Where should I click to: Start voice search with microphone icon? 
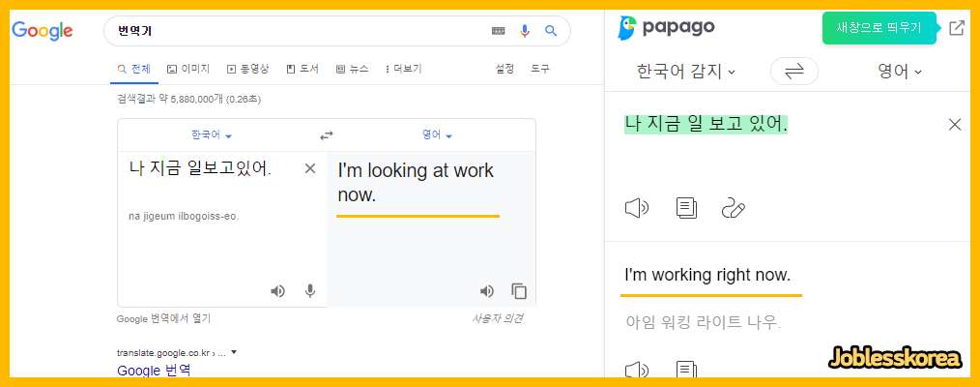point(525,31)
